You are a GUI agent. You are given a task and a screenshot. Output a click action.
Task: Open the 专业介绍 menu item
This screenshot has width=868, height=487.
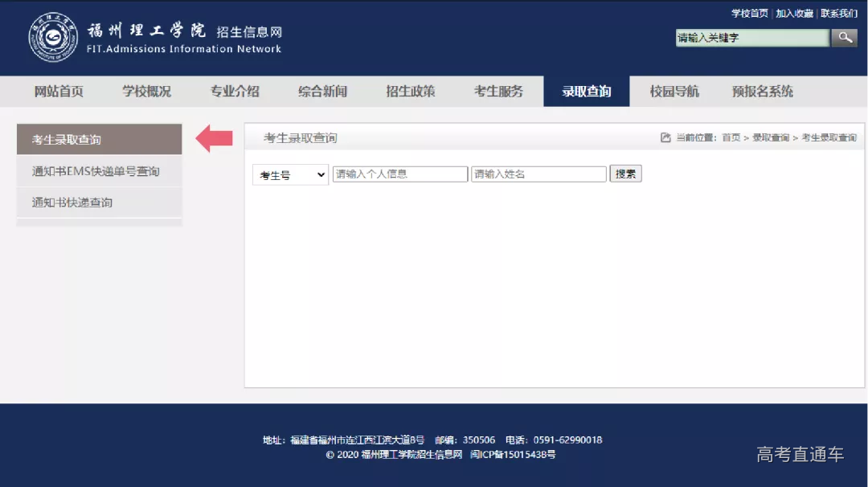(x=235, y=92)
